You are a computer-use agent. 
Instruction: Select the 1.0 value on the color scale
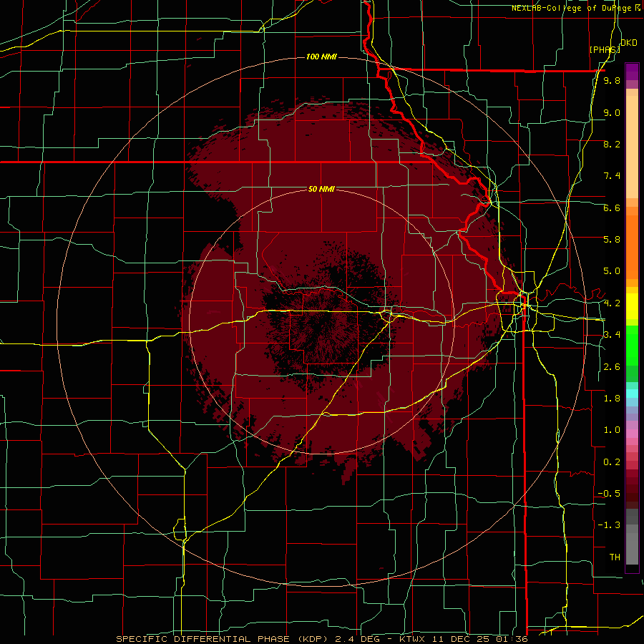(612, 430)
